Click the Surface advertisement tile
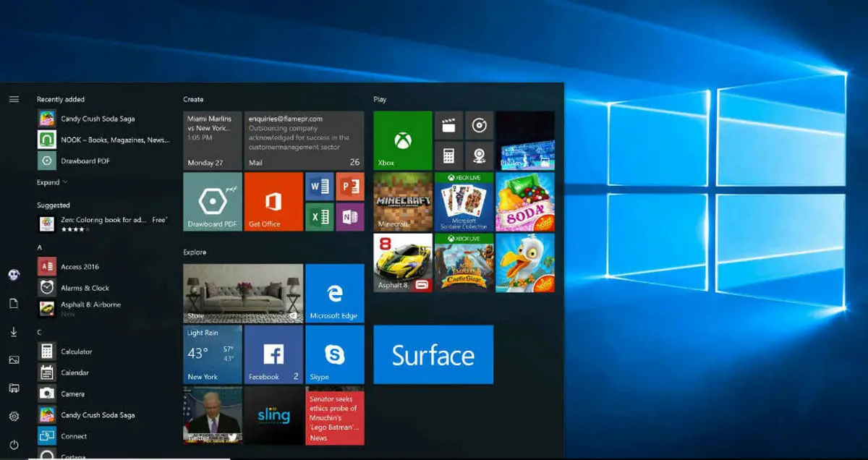 point(433,354)
